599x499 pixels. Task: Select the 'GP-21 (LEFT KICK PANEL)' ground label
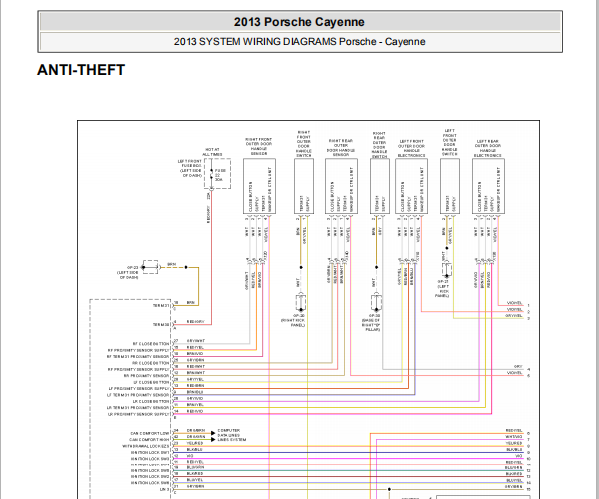coord(443,288)
